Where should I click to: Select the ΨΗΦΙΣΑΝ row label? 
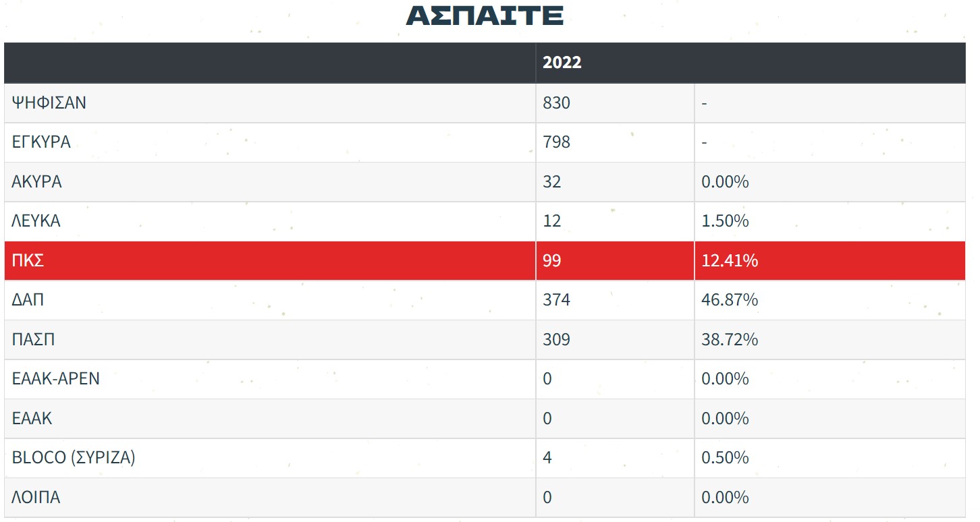[49, 103]
